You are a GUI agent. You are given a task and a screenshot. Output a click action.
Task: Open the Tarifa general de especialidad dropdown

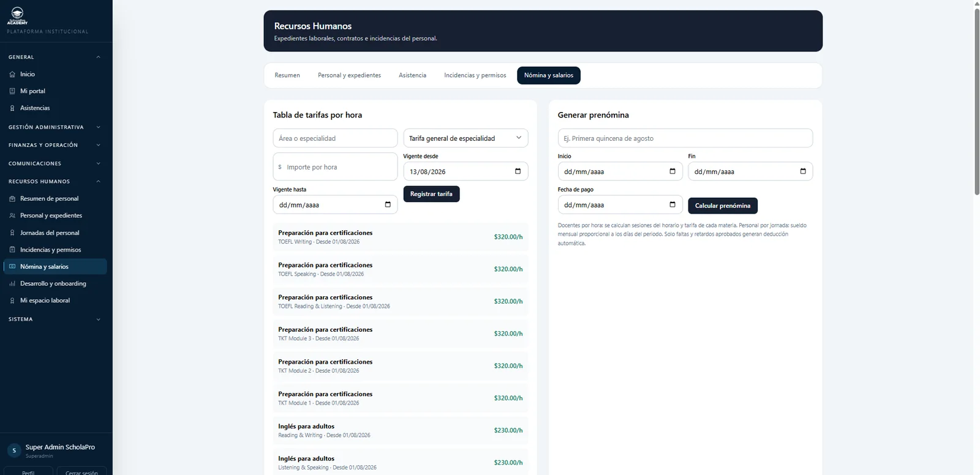(x=466, y=138)
